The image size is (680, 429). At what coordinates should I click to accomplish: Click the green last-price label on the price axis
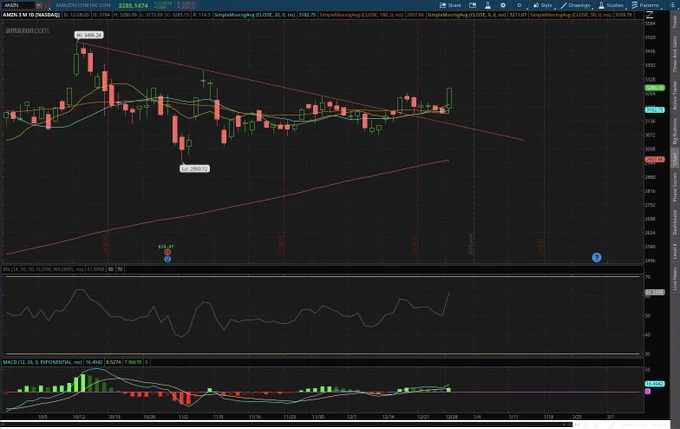point(654,88)
